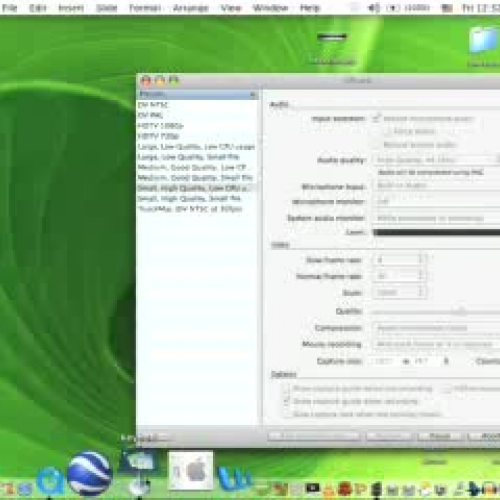The width and height of the screenshot is (500, 500).
Task: Click the Apple logo thumbnail in the dock
Action: 191,471
